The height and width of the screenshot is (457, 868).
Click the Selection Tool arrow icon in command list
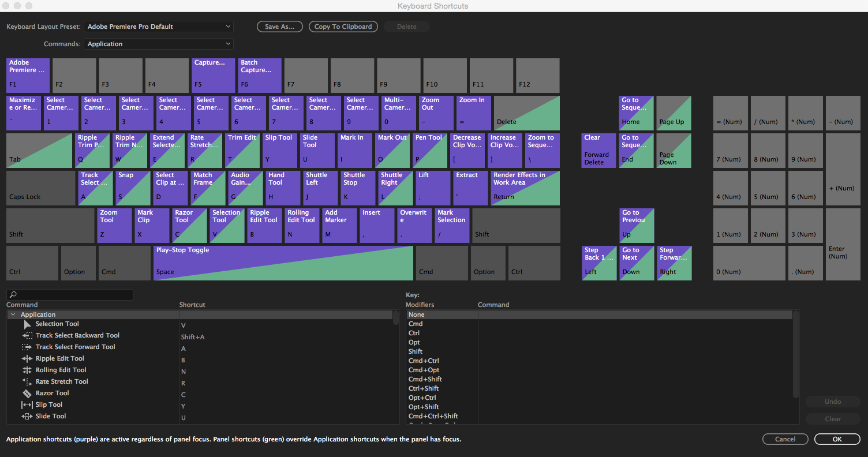coord(27,324)
